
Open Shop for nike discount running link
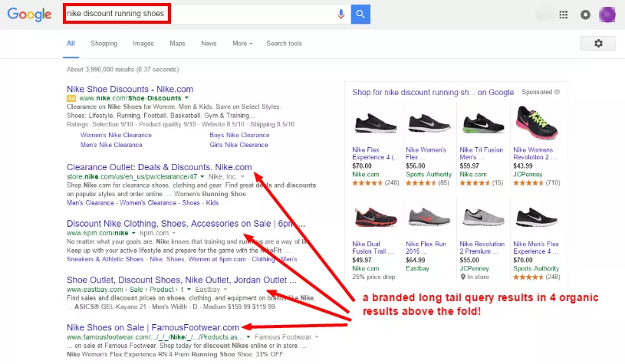pyautogui.click(x=433, y=93)
